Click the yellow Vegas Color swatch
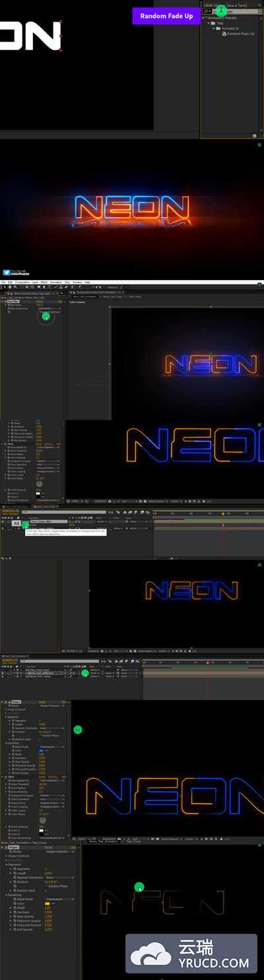This screenshot has height=980, width=264. pyautogui.click(x=48, y=903)
